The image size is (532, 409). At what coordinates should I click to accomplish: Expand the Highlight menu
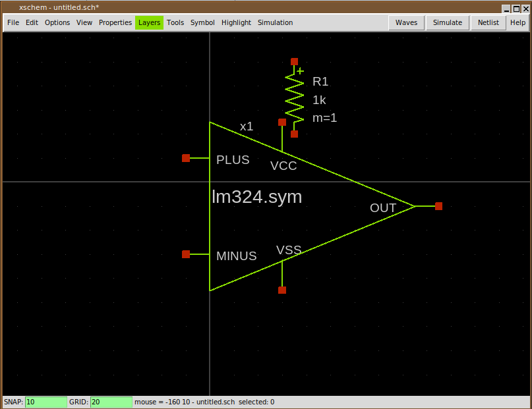236,22
